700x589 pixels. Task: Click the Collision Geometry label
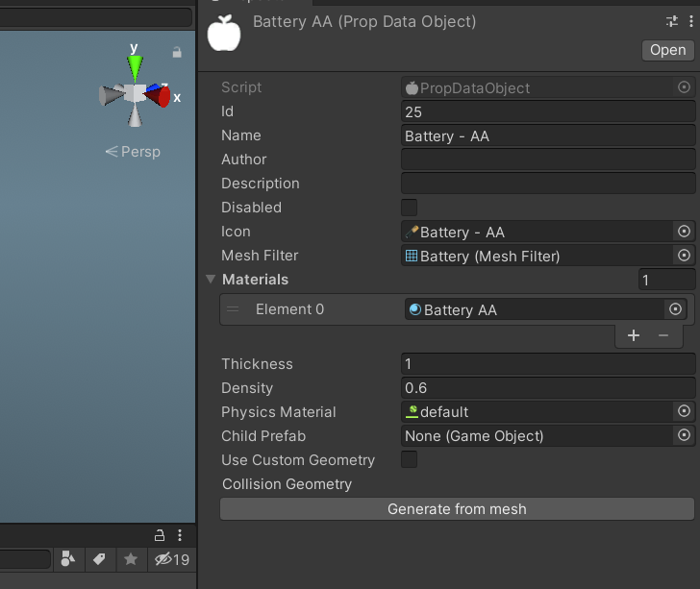(x=287, y=484)
